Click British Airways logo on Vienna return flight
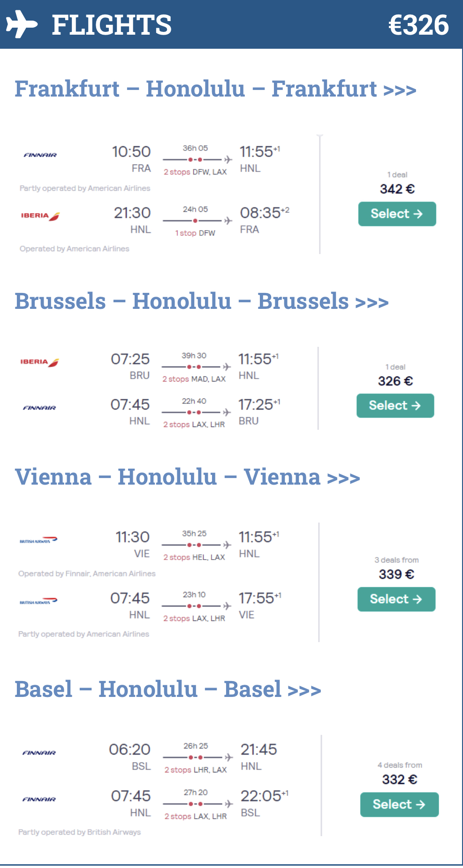 pos(38,601)
